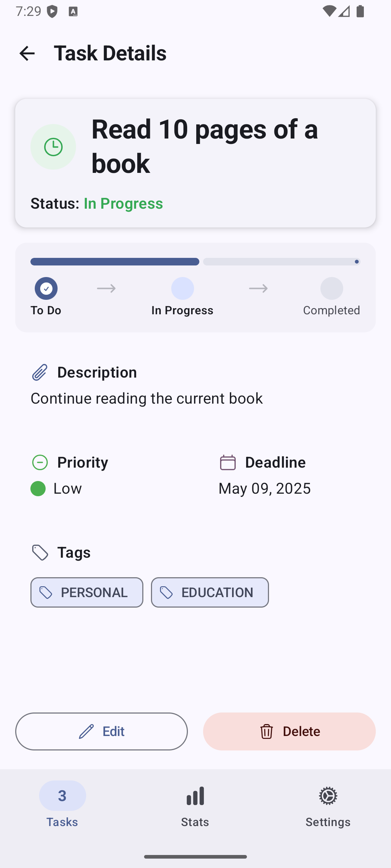Click the tag icon above the tags list
Image resolution: width=391 pixels, height=868 pixels.
(x=40, y=552)
